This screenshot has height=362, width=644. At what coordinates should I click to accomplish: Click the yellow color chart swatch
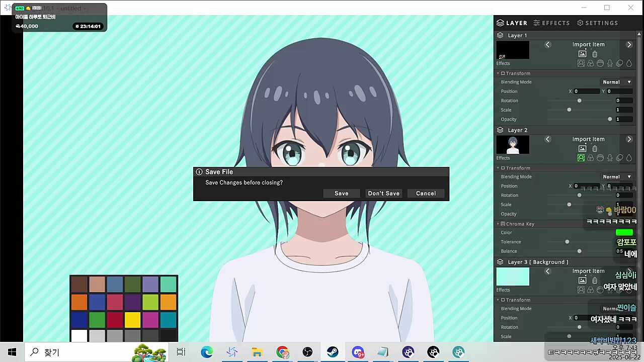[x=132, y=320]
